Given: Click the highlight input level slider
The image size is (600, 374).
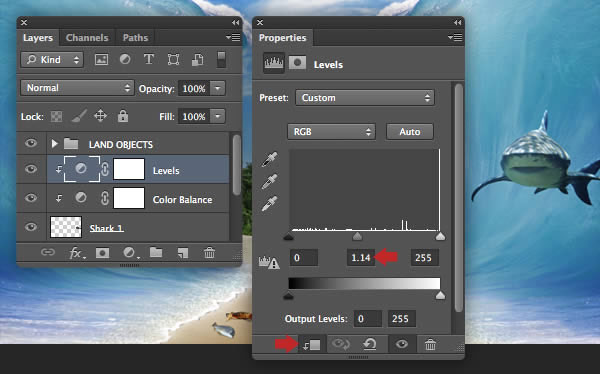Looking at the screenshot, I should click(x=440, y=236).
